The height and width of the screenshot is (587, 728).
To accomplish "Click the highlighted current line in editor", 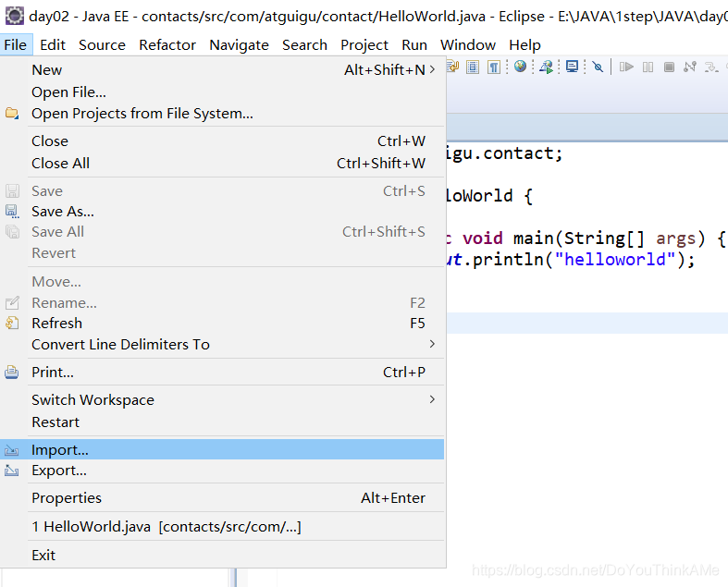I will coord(587,323).
